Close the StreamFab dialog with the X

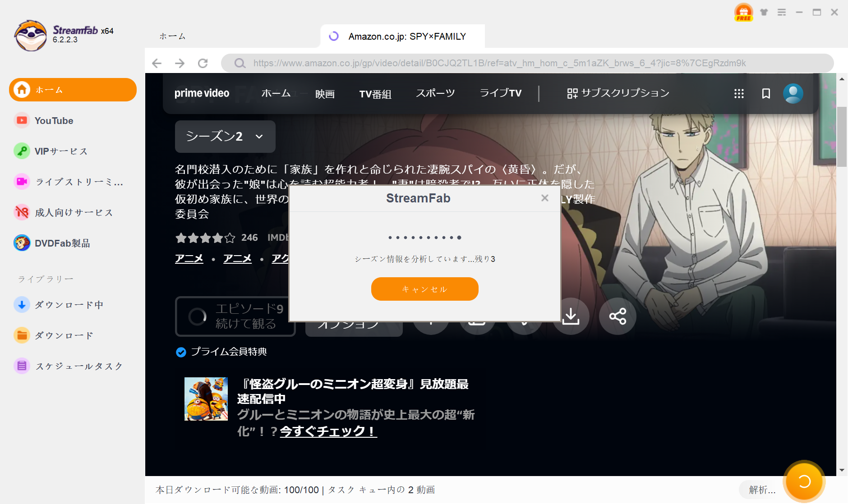pyautogui.click(x=545, y=198)
